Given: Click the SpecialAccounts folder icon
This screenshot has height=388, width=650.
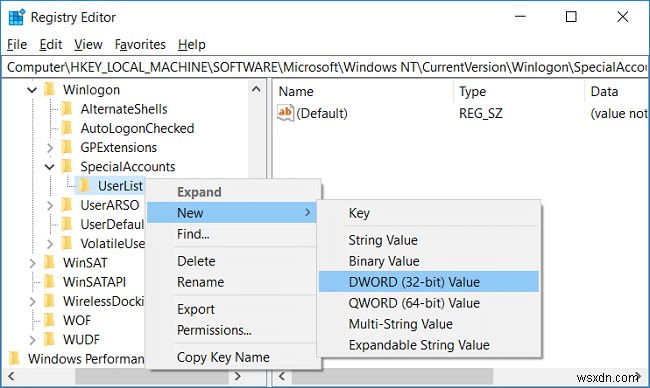Looking at the screenshot, I should (67, 167).
